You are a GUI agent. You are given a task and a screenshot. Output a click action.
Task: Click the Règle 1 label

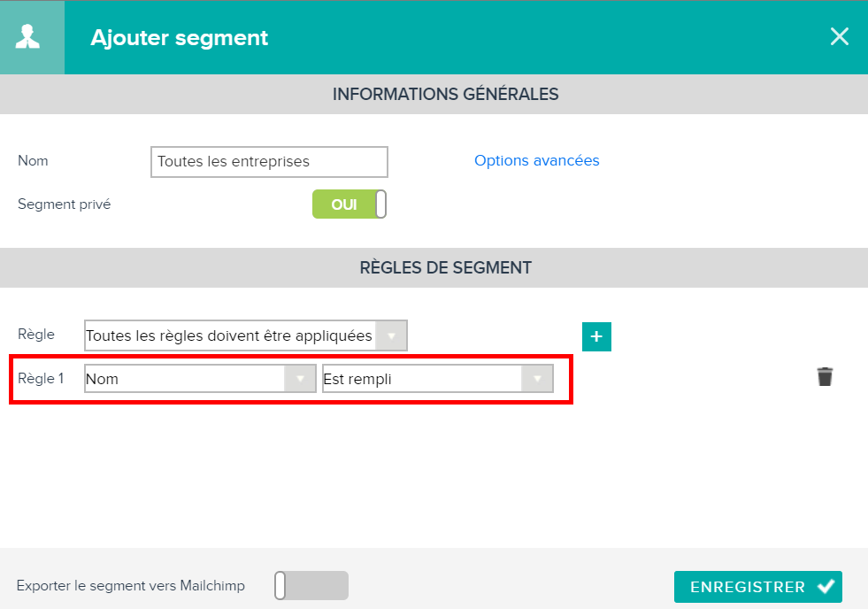(x=41, y=379)
